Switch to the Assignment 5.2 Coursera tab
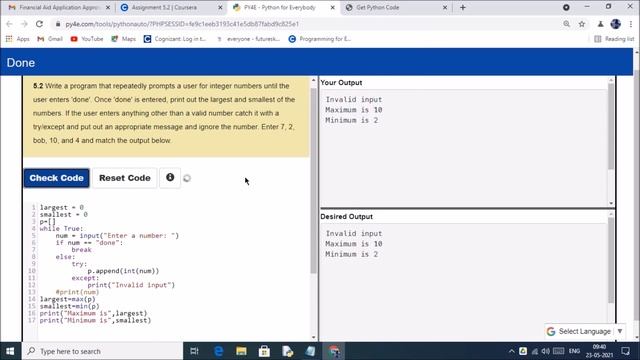 pyautogui.click(x=164, y=7)
